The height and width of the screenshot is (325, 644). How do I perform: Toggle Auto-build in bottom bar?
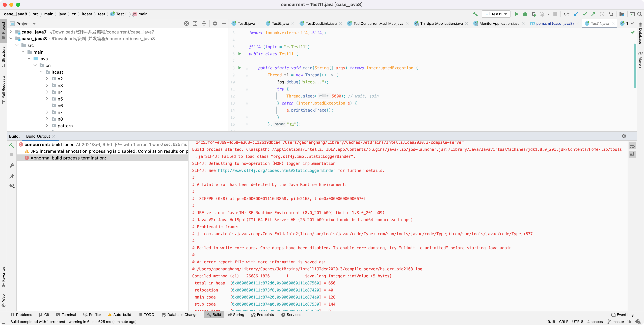[119, 315]
